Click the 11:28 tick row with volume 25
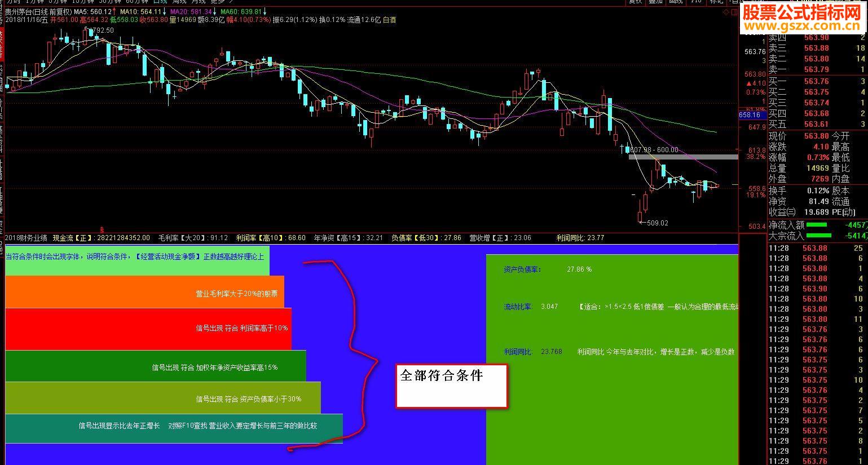This screenshot has height=465, width=868. pyautogui.click(x=817, y=248)
